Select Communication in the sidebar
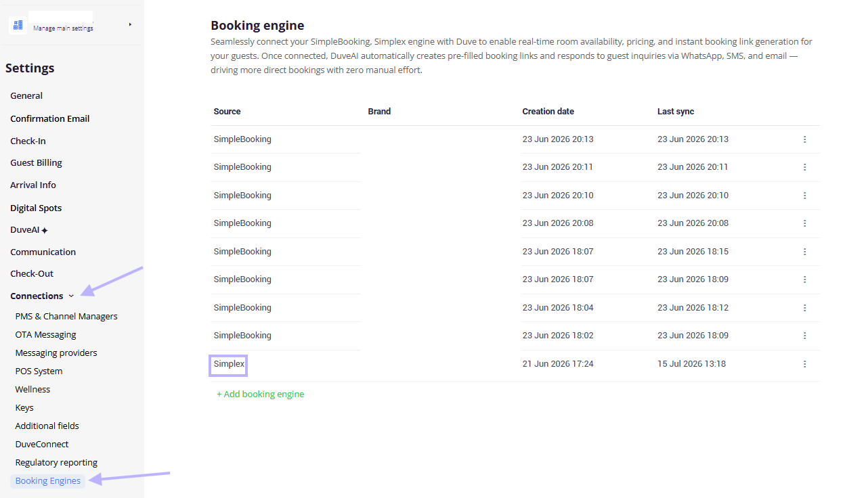The image size is (868, 498). tap(43, 252)
